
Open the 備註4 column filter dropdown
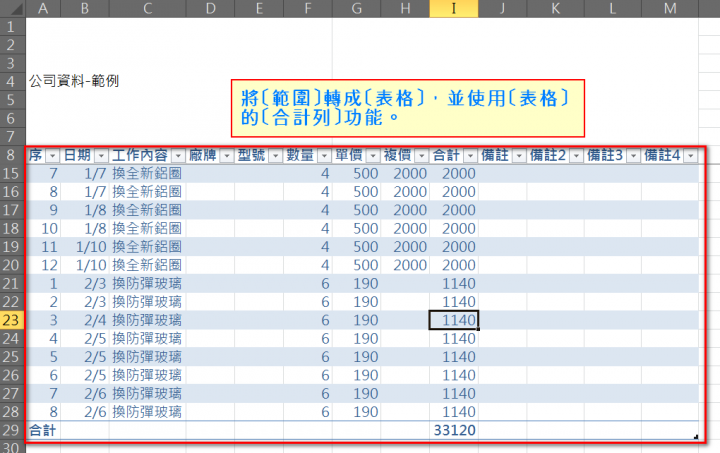(x=691, y=156)
